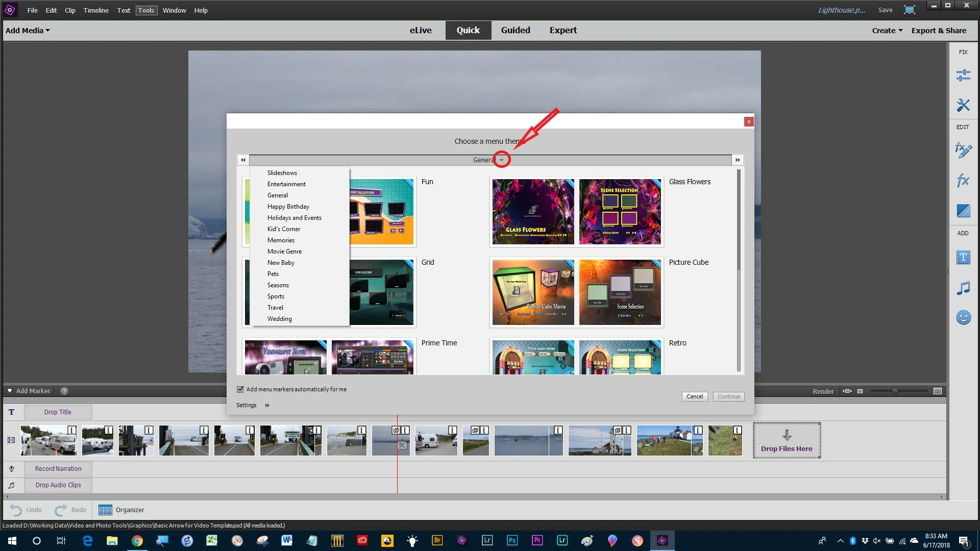Open the Tools wrench-and-scissors icon
This screenshot has height=551, width=980.
(963, 105)
